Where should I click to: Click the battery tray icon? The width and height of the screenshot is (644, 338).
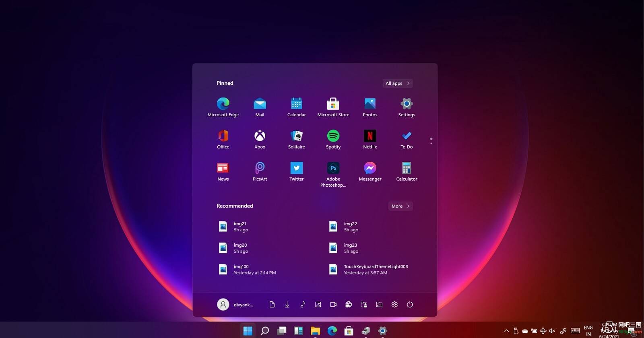point(534,331)
